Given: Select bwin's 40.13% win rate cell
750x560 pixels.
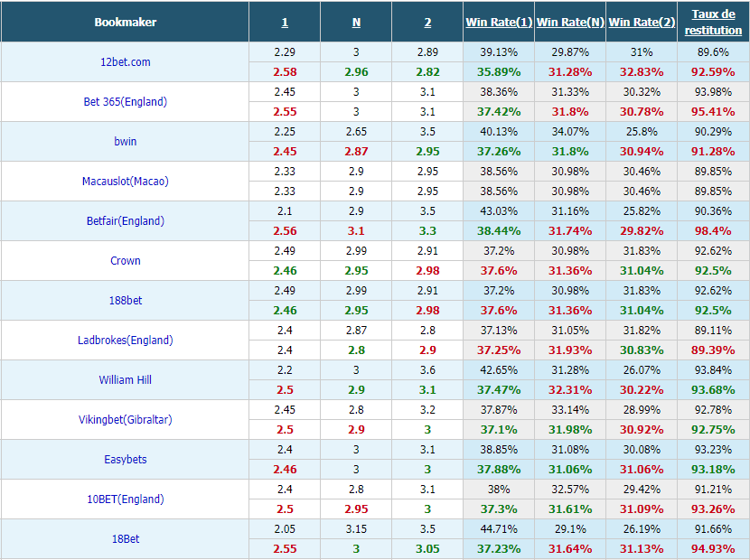Looking at the screenshot, I should pyautogui.click(x=499, y=132).
